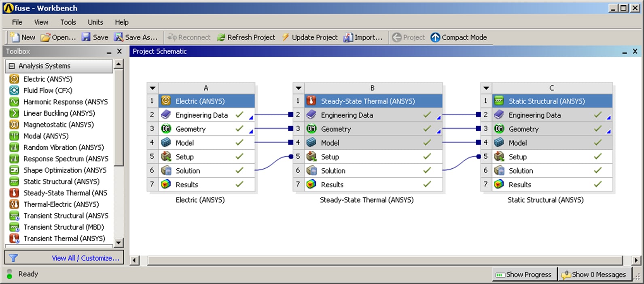
Task: Switch to Compact Mode
Action: coord(459,37)
